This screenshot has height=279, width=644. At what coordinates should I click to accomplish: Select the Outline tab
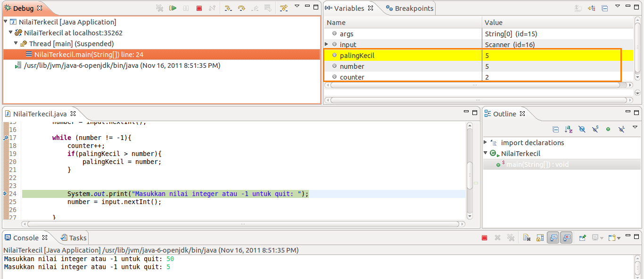click(x=504, y=114)
